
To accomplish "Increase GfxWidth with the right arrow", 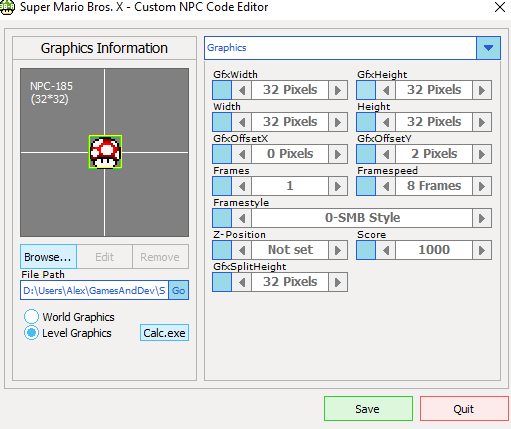I will [x=338, y=90].
